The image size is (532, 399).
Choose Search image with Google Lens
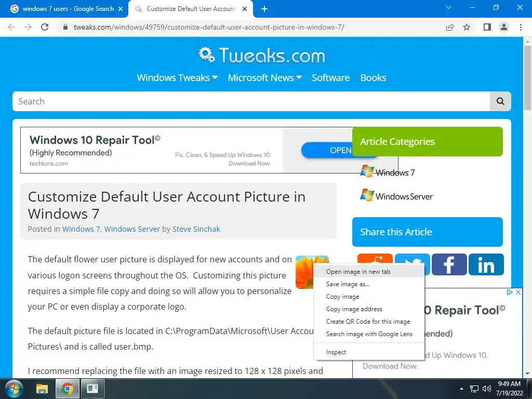[x=369, y=334]
